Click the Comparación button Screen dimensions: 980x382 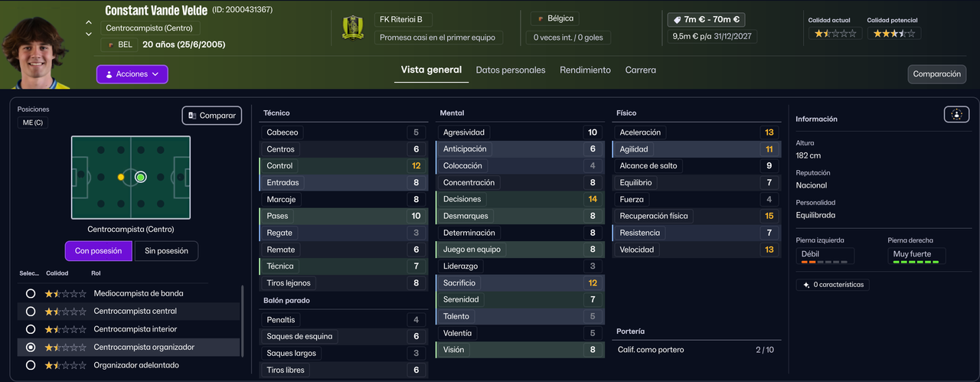pos(936,74)
